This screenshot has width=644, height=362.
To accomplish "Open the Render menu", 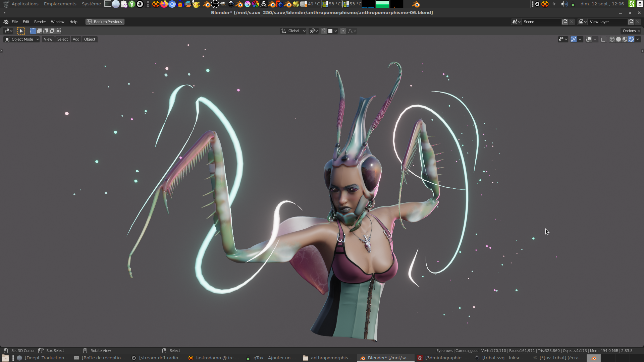I will [40, 22].
